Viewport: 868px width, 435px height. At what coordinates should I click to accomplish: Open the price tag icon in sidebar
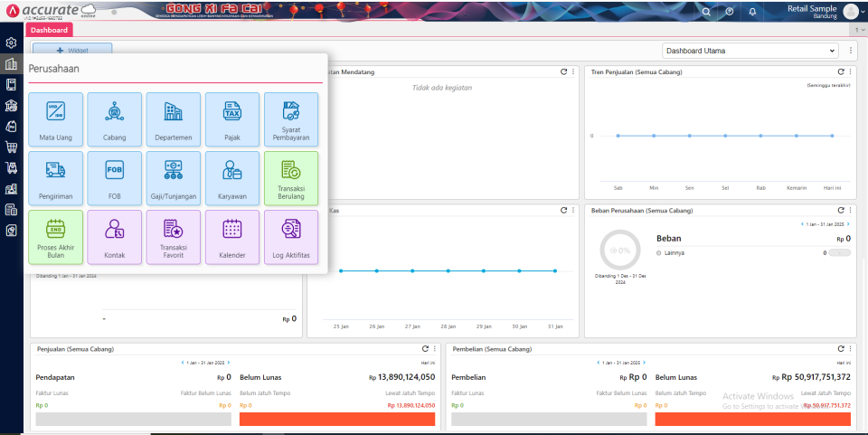(11, 127)
